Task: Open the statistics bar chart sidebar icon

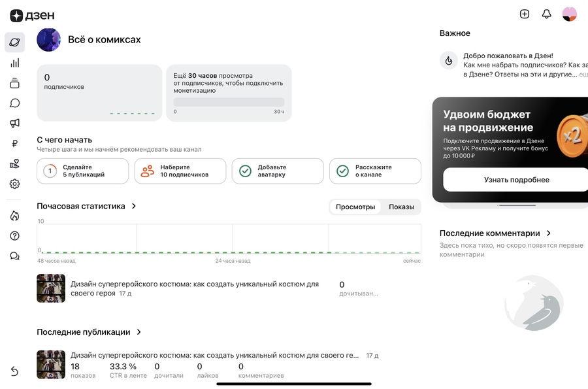Action: [14, 63]
